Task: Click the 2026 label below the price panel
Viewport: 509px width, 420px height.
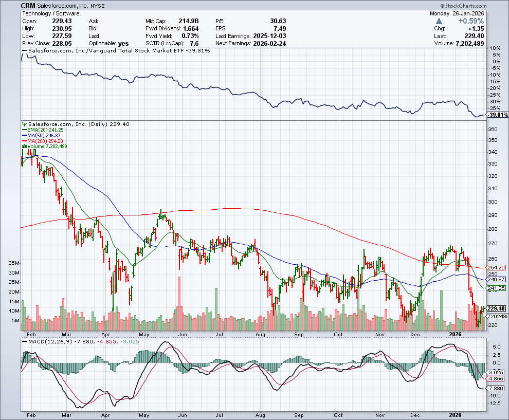Action: point(455,334)
